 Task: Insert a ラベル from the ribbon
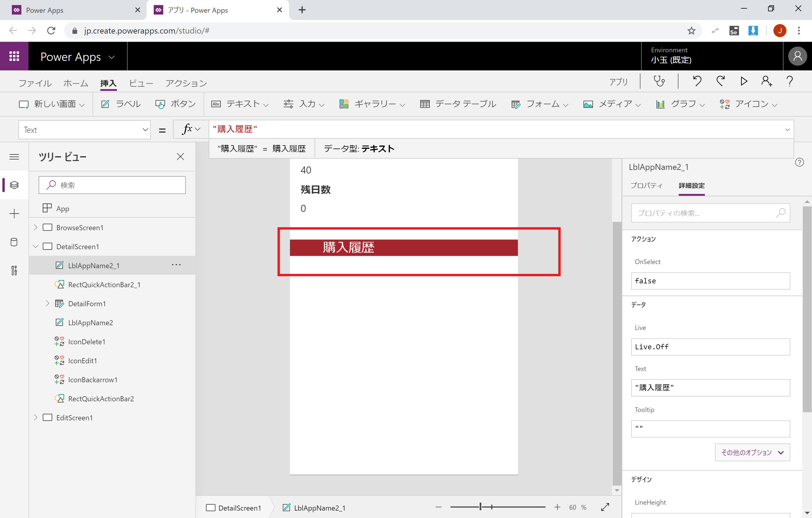(x=121, y=104)
